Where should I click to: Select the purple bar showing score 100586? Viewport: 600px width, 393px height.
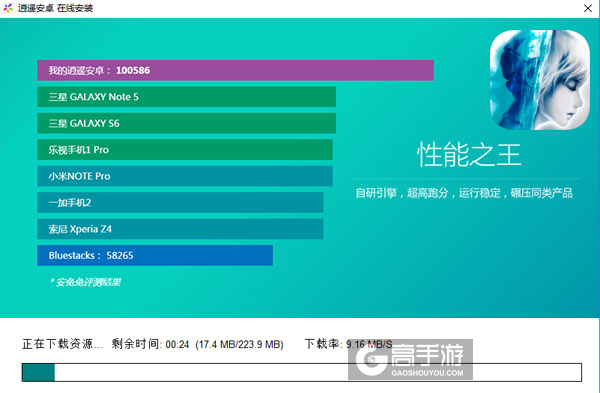pos(235,70)
